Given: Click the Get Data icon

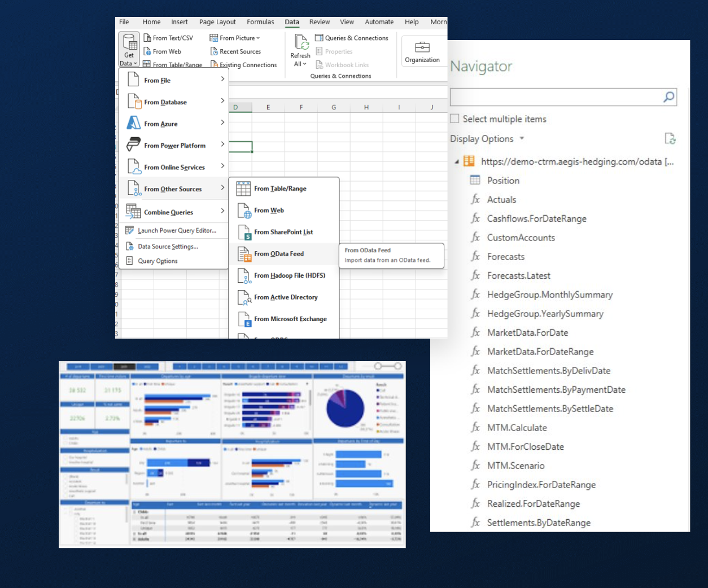Looking at the screenshot, I should coord(129,44).
